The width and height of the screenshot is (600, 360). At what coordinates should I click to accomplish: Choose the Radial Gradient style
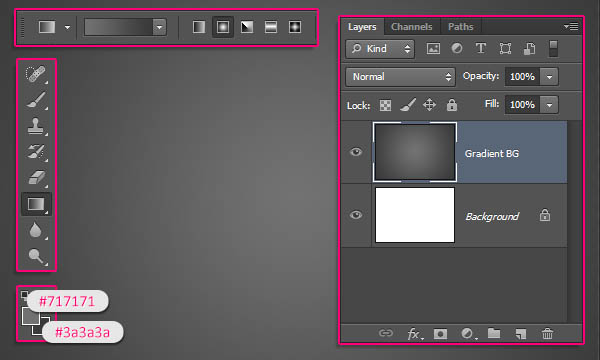pos(223,27)
